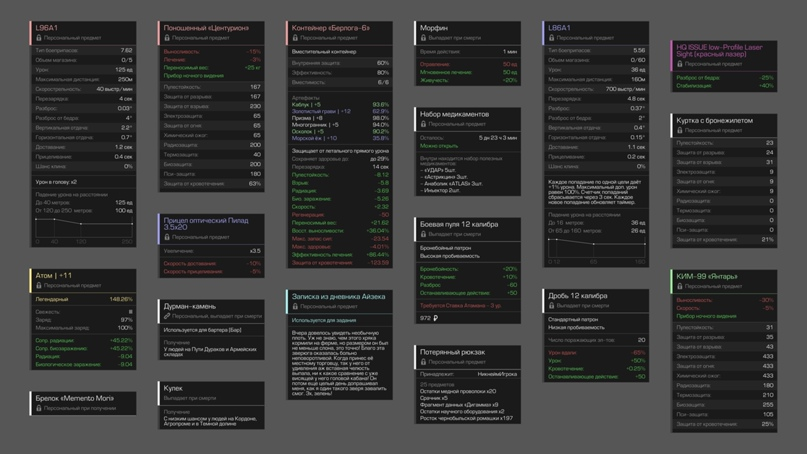807x454 pixels.
Task: Click the lock icon under HQ ISSUE Laser Sight
Action: (x=679, y=64)
